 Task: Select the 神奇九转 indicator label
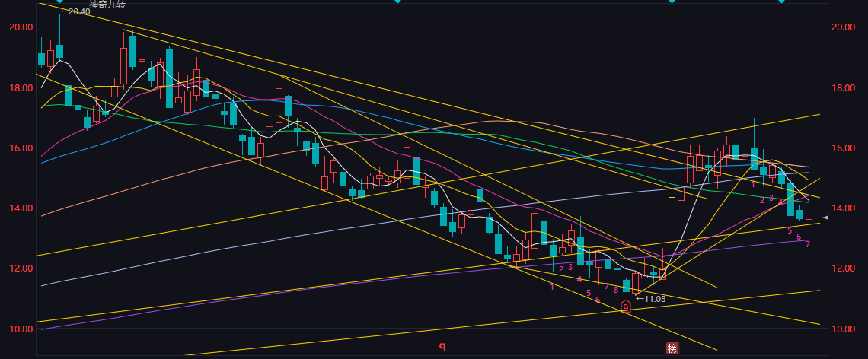click(x=107, y=5)
